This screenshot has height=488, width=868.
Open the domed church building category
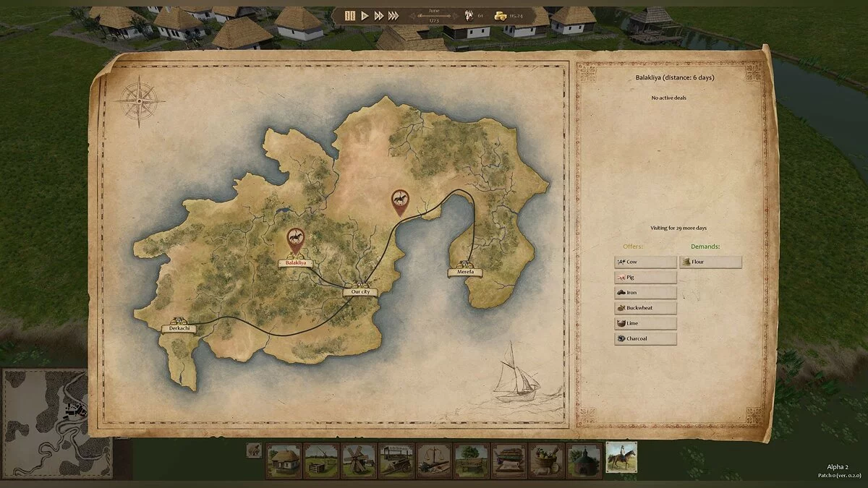584,461
